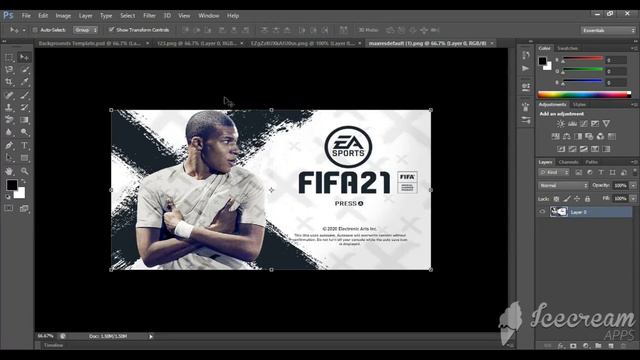Switch to the Backgrounds Template.psd tab
This screenshot has height=360, width=640.
(89, 43)
